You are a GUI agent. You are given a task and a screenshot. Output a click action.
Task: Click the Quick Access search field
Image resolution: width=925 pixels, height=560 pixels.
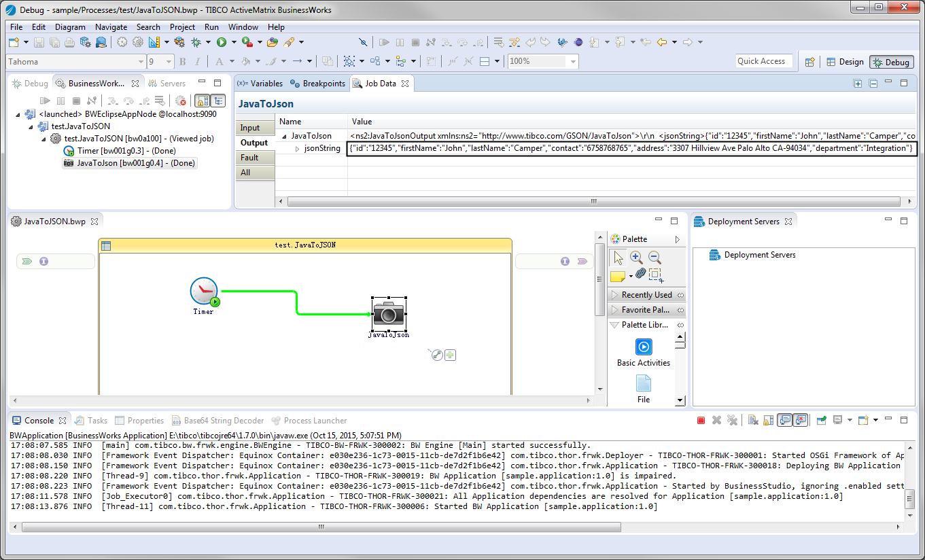pos(764,61)
